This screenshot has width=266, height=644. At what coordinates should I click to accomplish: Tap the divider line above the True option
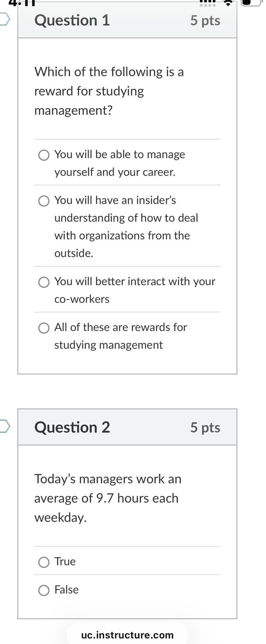[127, 546]
